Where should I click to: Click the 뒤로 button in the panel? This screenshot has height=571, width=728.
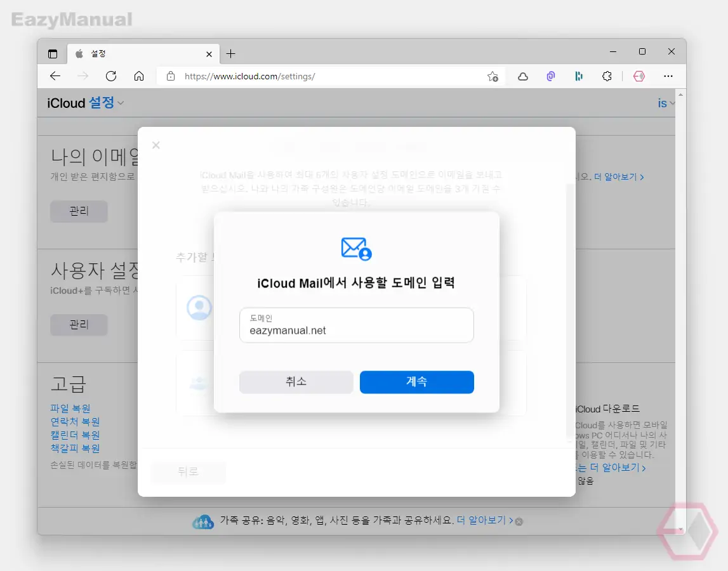tap(188, 472)
